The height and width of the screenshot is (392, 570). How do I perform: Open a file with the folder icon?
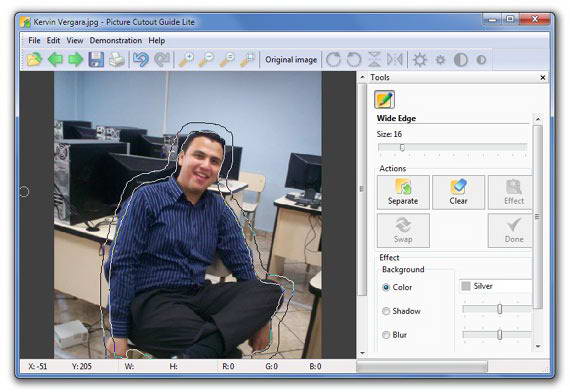pos(34,60)
